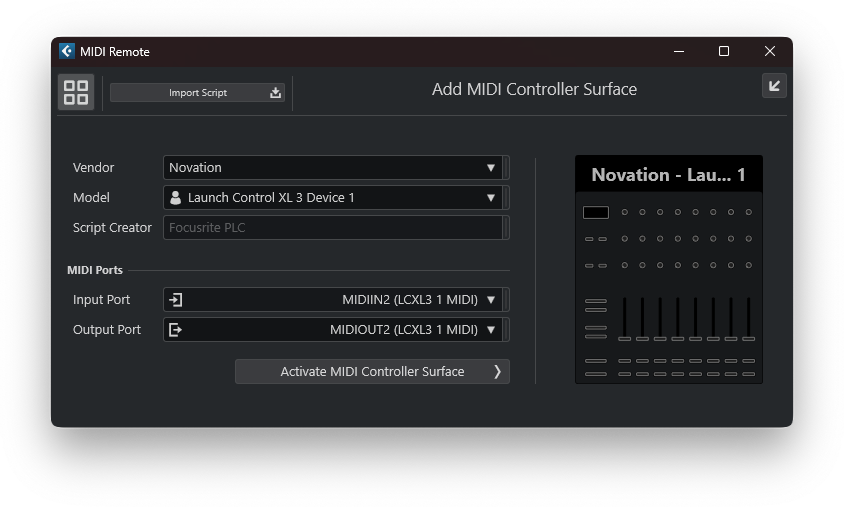This screenshot has width=844, height=507.
Task: Click the Novation - Lau... 1 title text
Action: pos(669,174)
